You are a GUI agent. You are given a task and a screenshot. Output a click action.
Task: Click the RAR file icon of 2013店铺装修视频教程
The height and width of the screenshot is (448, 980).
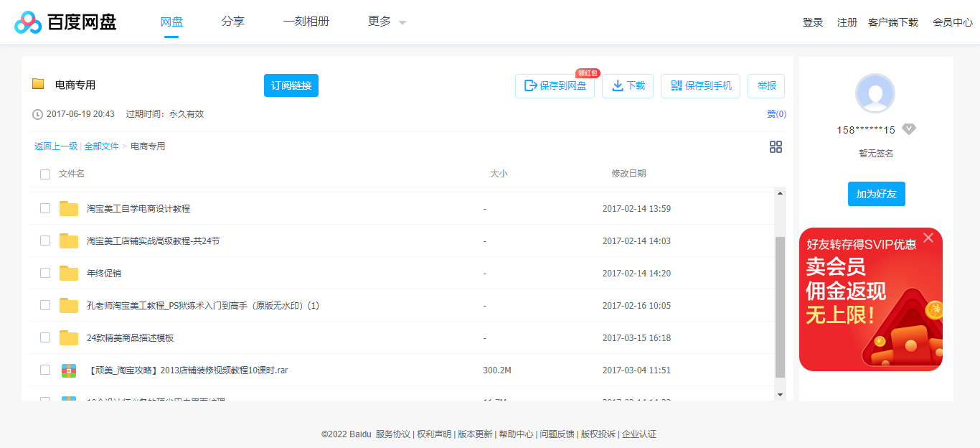68,370
